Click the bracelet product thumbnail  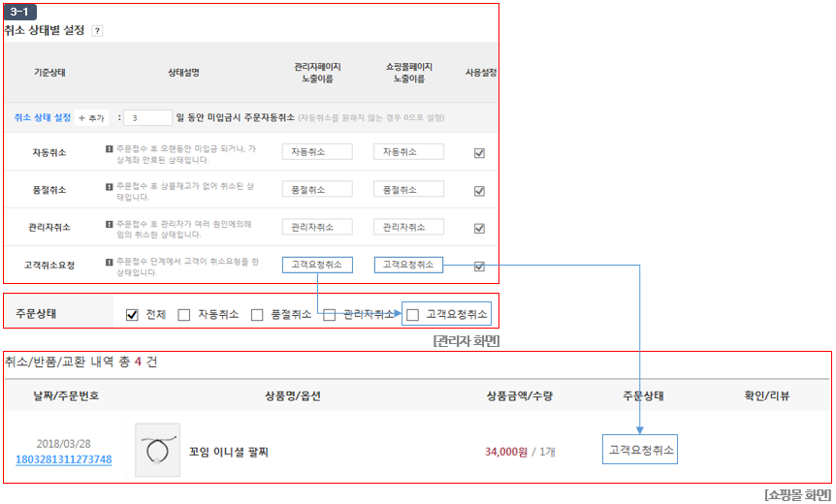[x=157, y=450]
